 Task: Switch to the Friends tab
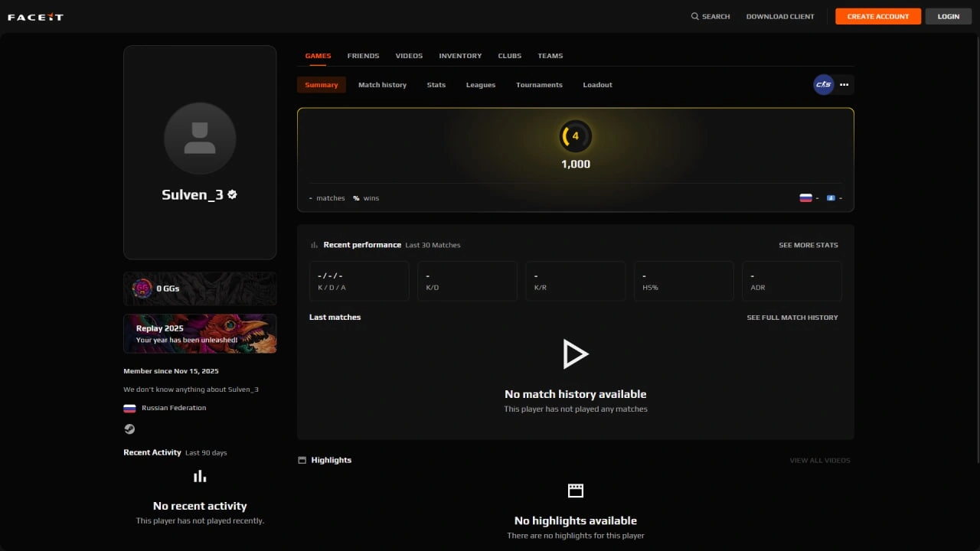(363, 56)
